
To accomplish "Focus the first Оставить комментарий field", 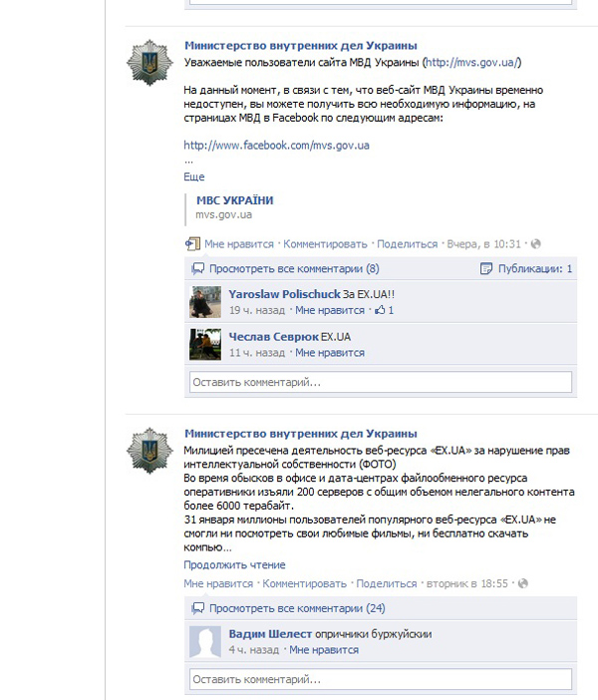I will pos(381,382).
